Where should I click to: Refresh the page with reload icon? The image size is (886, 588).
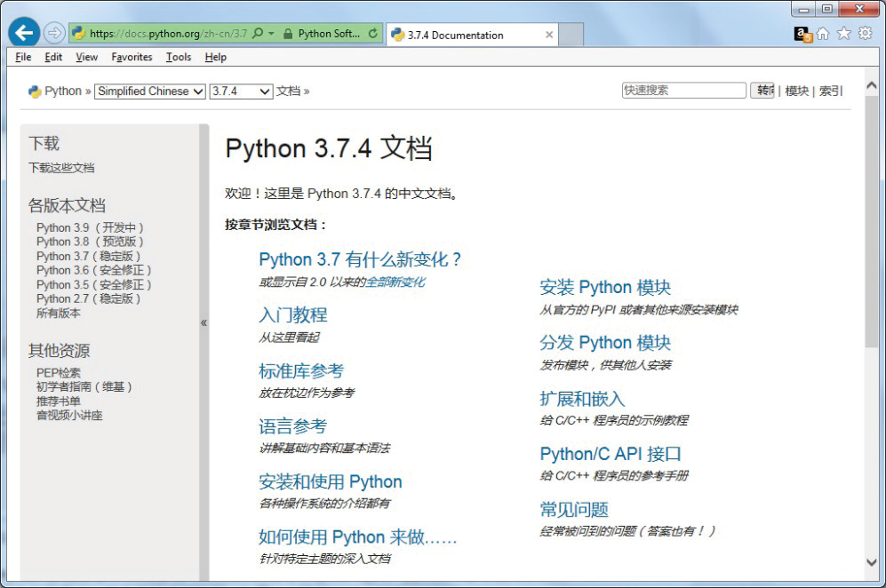point(373,34)
